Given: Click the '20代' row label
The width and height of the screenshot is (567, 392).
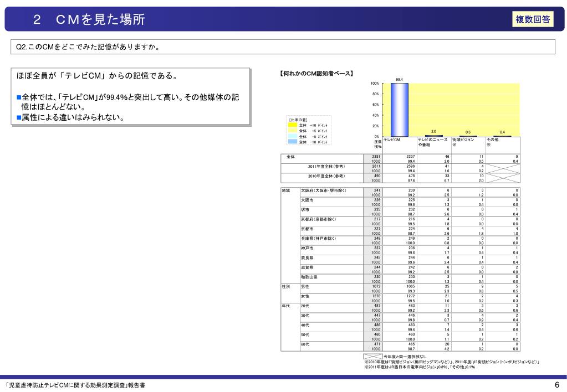Looking at the screenshot, I should [x=305, y=306].
